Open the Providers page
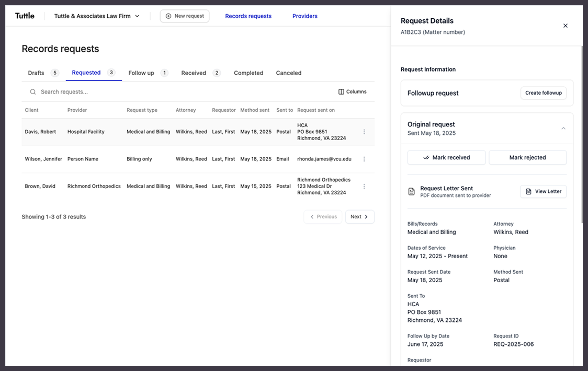This screenshot has width=588, height=371. click(304, 16)
